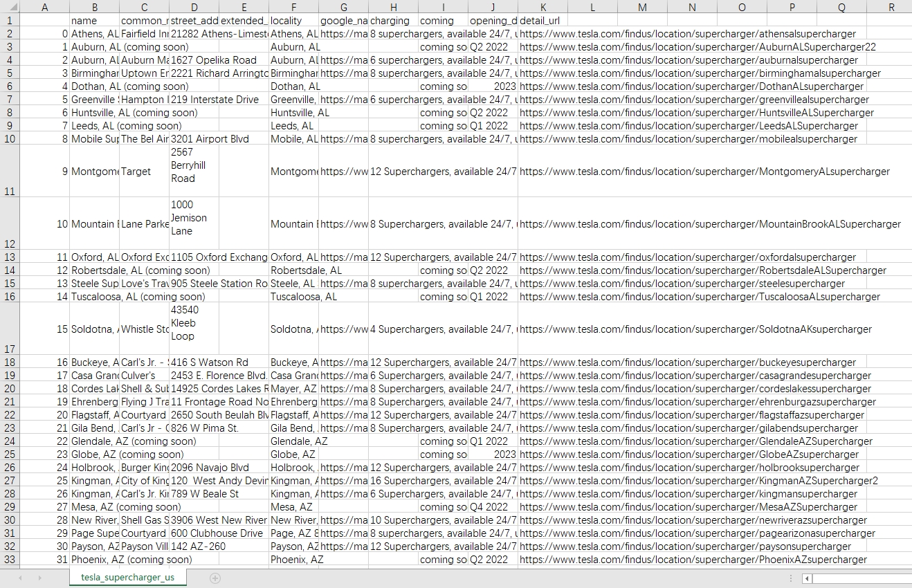Screen dimensions: 912x588
Task: Select column K header
Action: (542, 8)
